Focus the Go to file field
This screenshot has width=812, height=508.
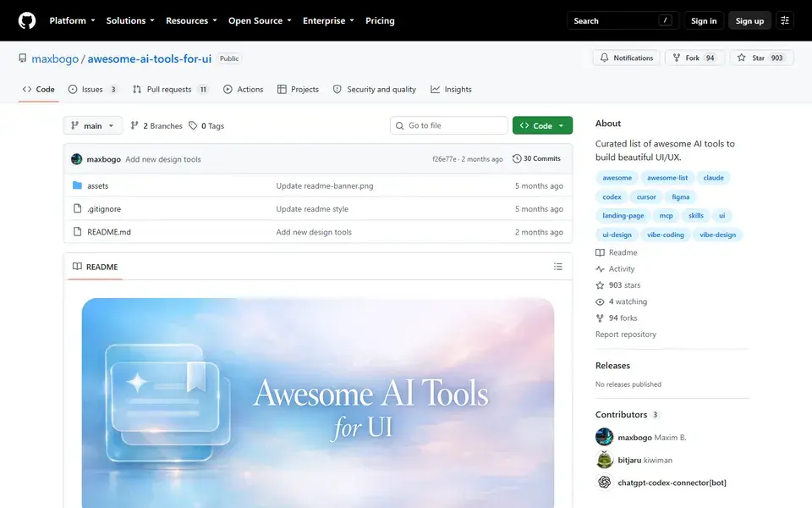click(x=449, y=125)
